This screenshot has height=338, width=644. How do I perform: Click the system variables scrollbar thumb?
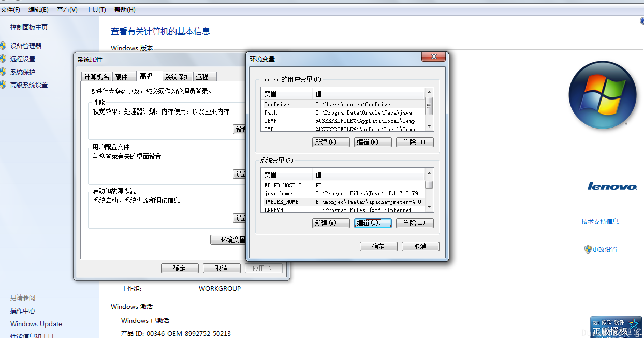[429, 185]
